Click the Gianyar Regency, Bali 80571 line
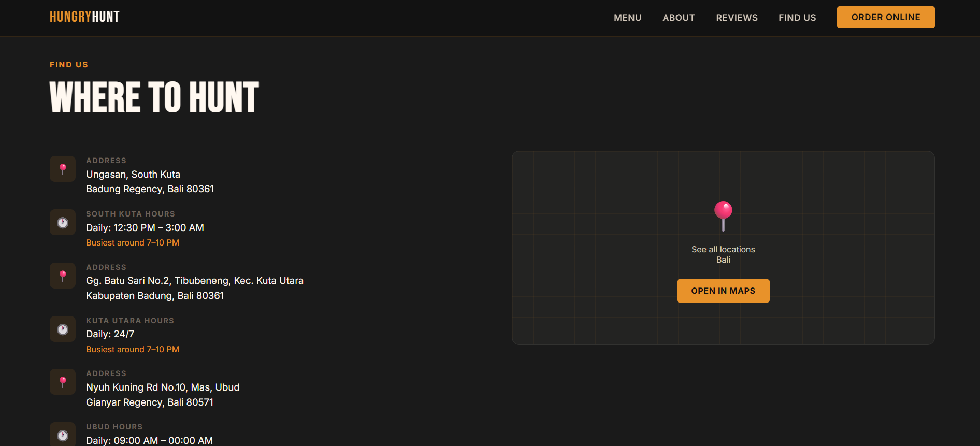This screenshot has width=980, height=446. pos(150,402)
